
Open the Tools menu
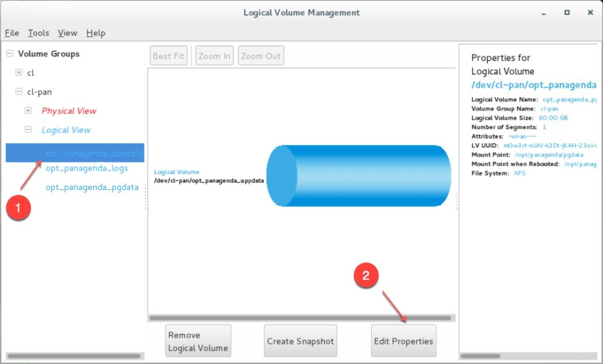click(38, 33)
